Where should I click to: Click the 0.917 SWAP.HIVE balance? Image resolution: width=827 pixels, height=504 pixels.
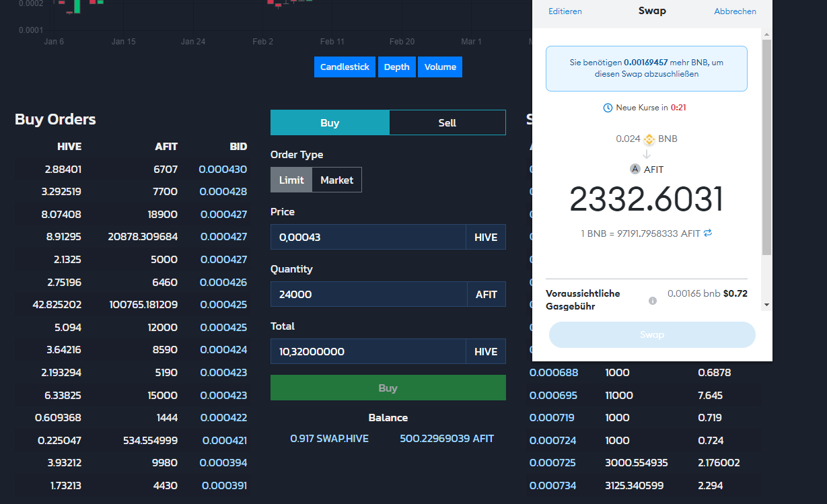point(329,438)
